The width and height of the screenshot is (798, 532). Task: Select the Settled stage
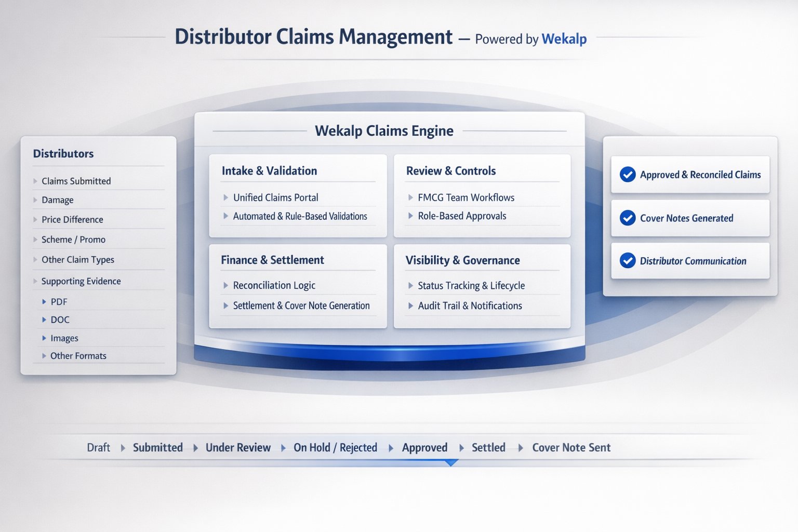[x=488, y=447]
